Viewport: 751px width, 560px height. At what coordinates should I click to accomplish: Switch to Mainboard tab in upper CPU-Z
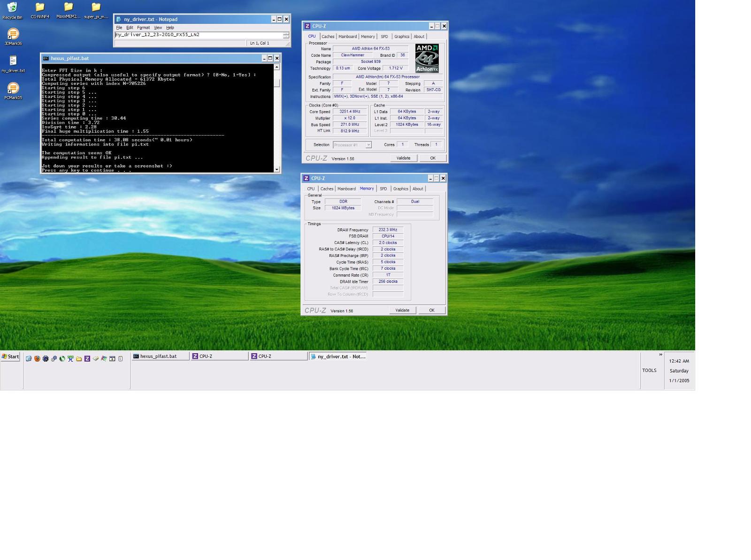point(348,37)
